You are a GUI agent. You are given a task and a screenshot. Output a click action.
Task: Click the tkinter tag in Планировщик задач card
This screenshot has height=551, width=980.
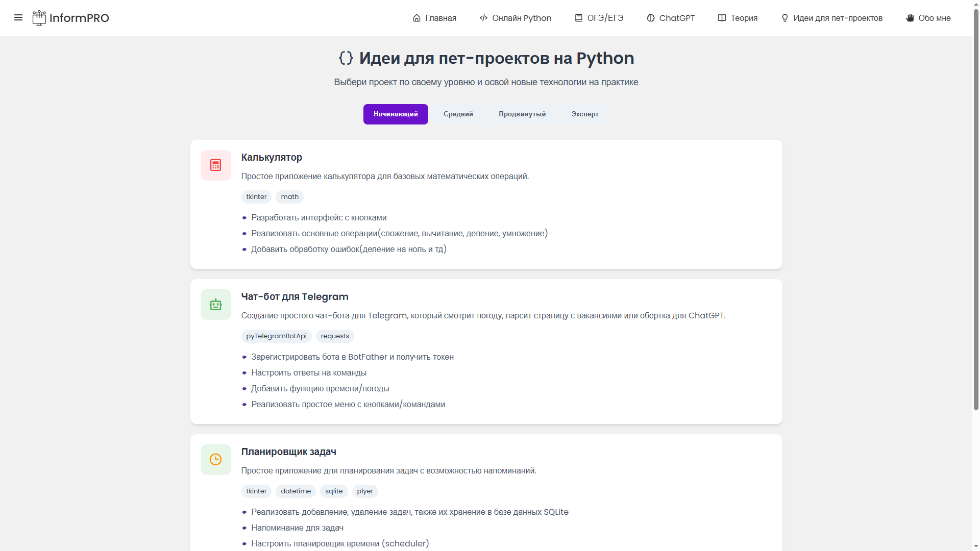coord(256,491)
